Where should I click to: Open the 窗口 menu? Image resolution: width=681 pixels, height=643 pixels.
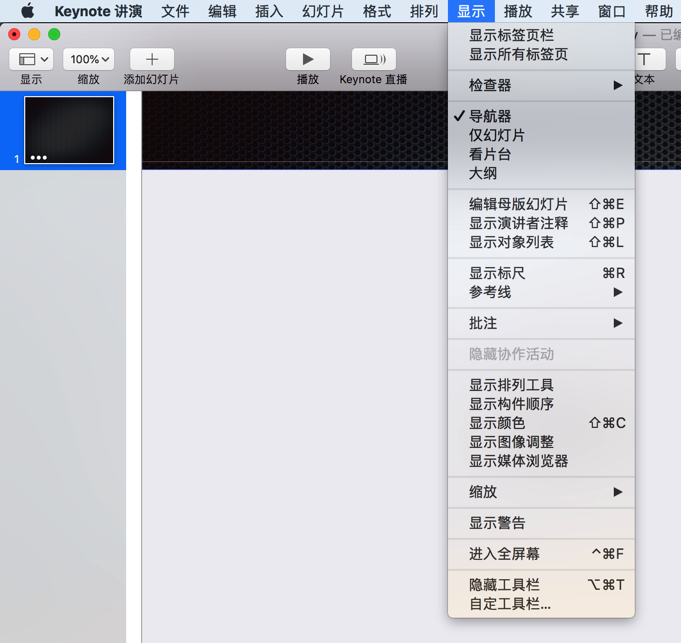(x=612, y=11)
